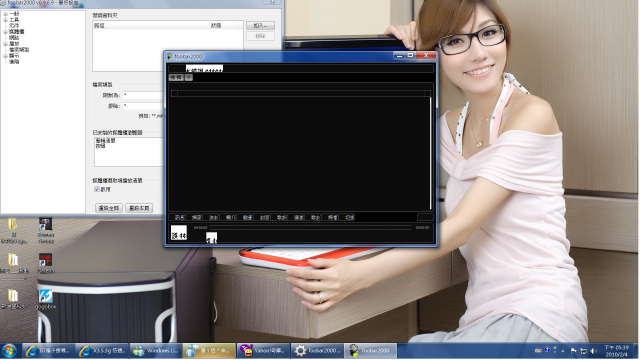Expand the 顯示 node in preferences tree
The height and width of the screenshot is (360, 640).
pyautogui.click(x=5, y=56)
